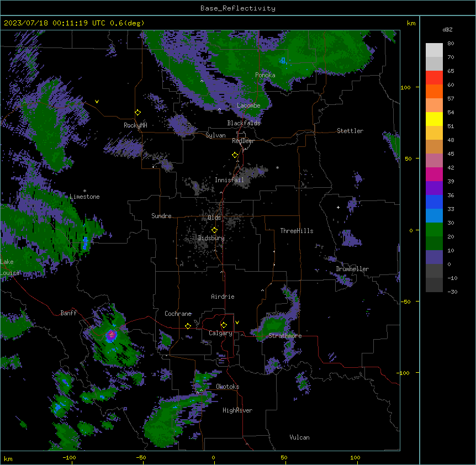The width and height of the screenshot is (476, 465).
Task: Click the Sylvan label
Action: [x=215, y=135]
